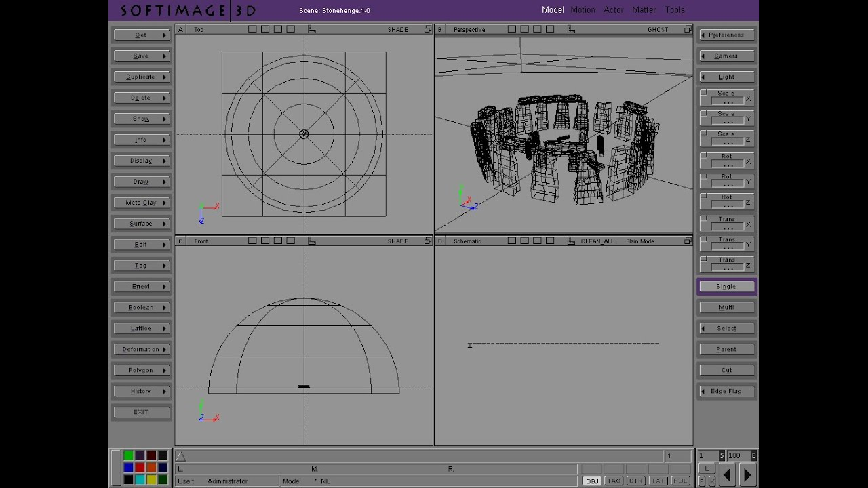868x488 pixels.
Task: Open the Camera menu
Action: 726,56
